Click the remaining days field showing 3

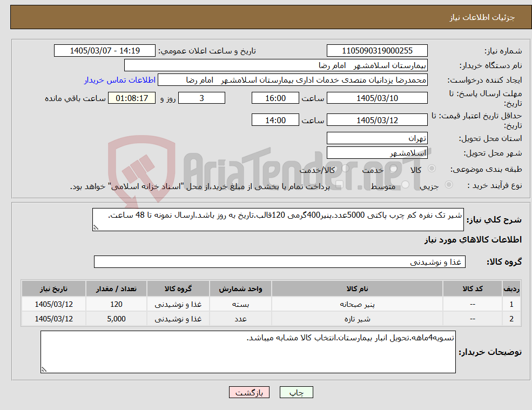(x=201, y=98)
